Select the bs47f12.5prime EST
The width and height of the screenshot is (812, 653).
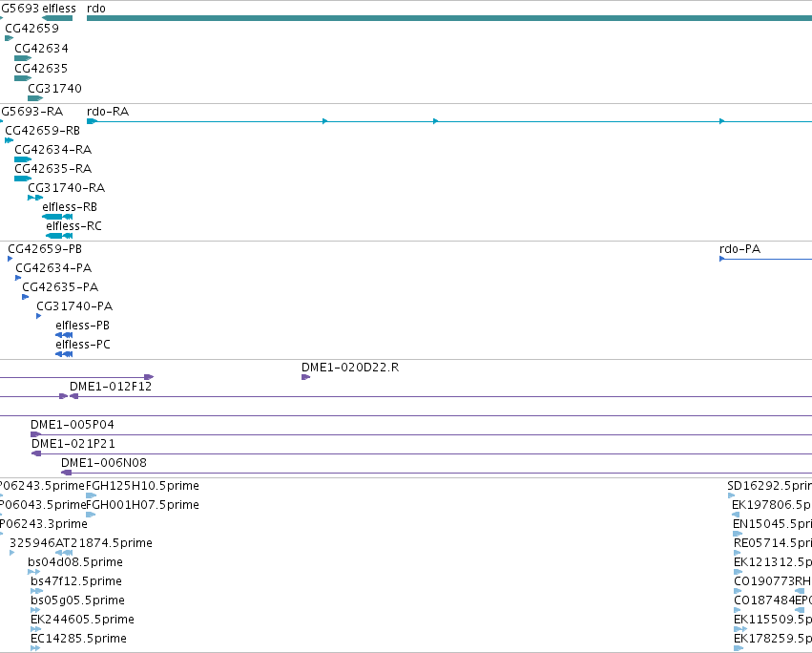pos(36,591)
